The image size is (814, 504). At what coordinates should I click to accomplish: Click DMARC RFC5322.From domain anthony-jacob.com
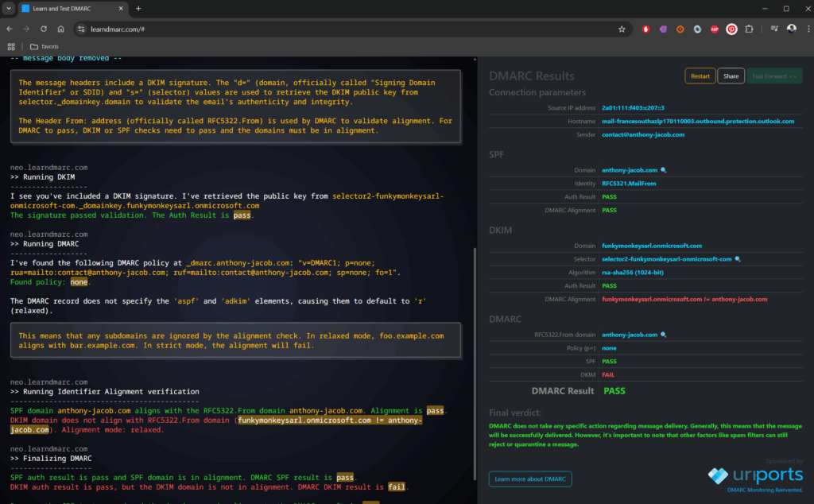coord(630,335)
